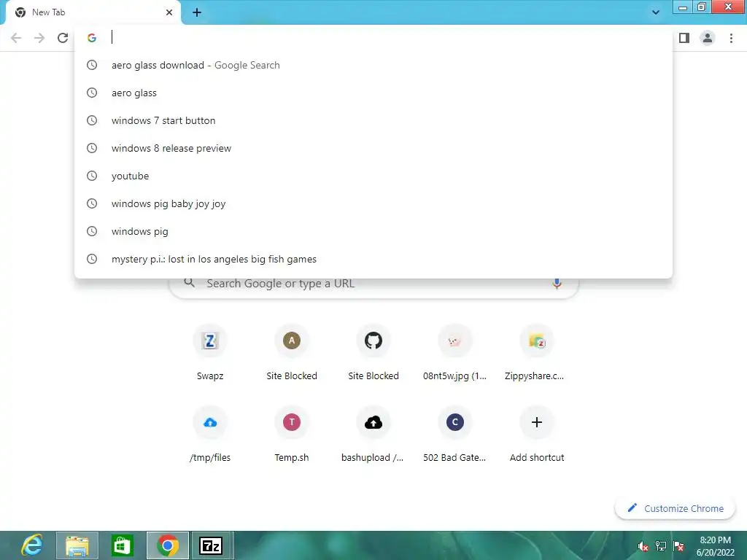Switch to the Chrome taskbar button
747x560 pixels.
168,545
